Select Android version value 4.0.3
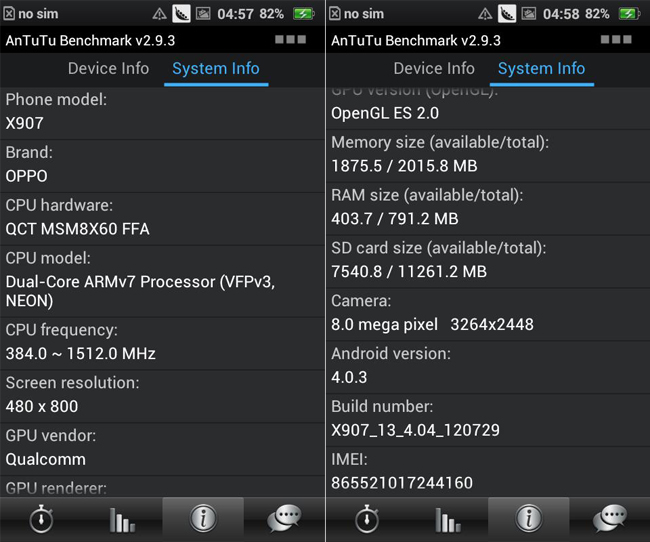The width and height of the screenshot is (650, 542). pyautogui.click(x=349, y=377)
